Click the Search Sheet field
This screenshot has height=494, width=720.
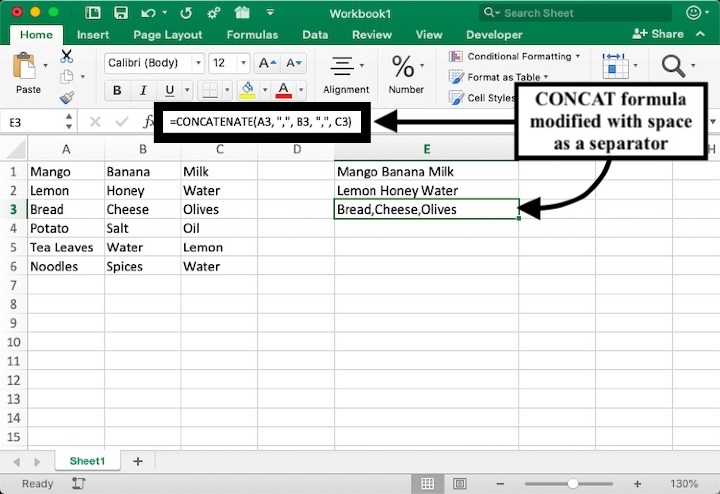click(x=575, y=13)
